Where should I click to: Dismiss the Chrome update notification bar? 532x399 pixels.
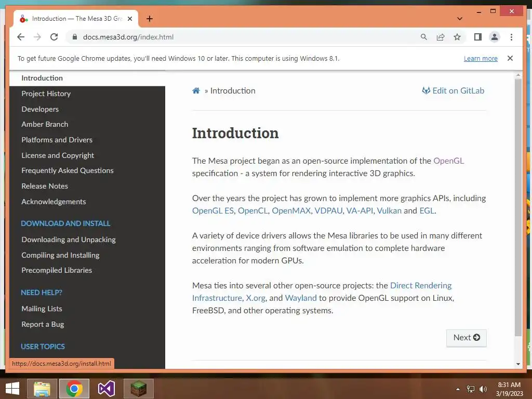(x=510, y=58)
